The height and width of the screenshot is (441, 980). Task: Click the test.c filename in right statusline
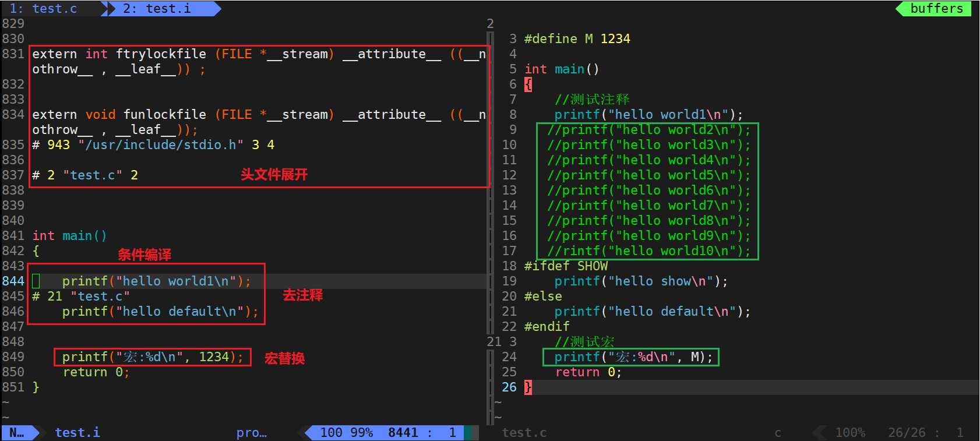pos(524,433)
